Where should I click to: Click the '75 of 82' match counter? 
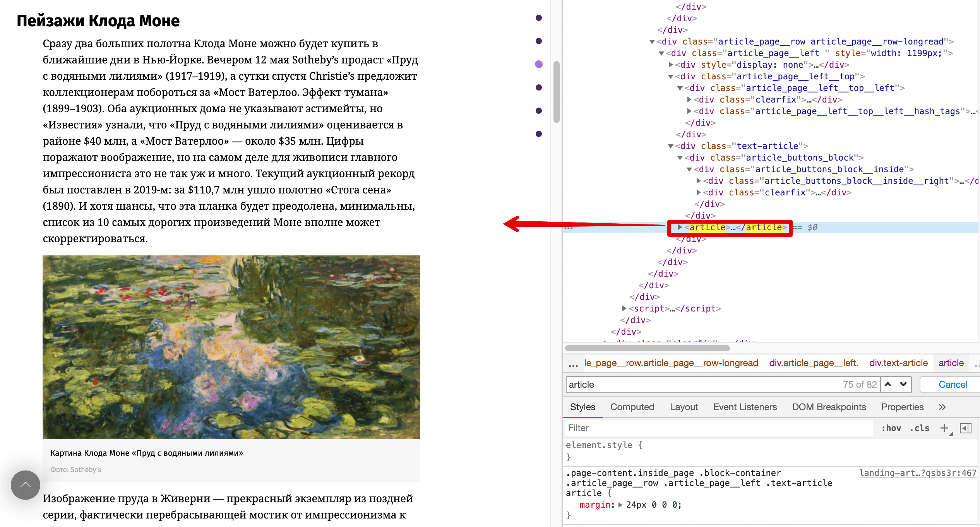pyautogui.click(x=860, y=385)
